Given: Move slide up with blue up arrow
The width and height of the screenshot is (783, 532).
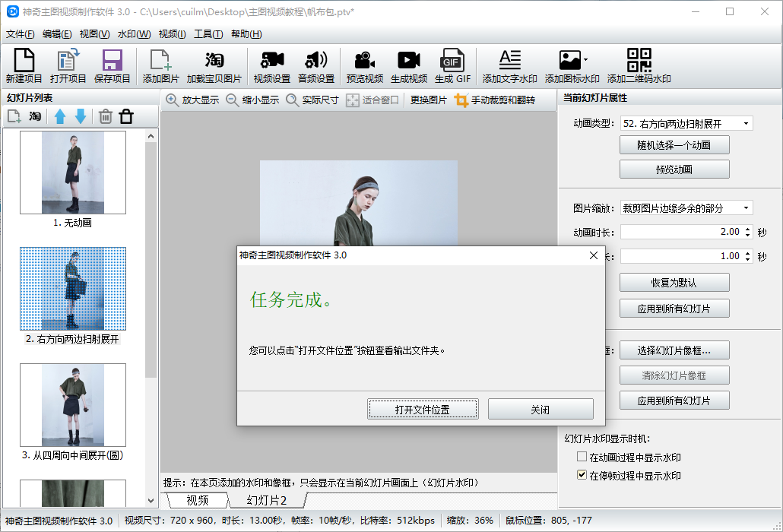Looking at the screenshot, I should [60, 116].
